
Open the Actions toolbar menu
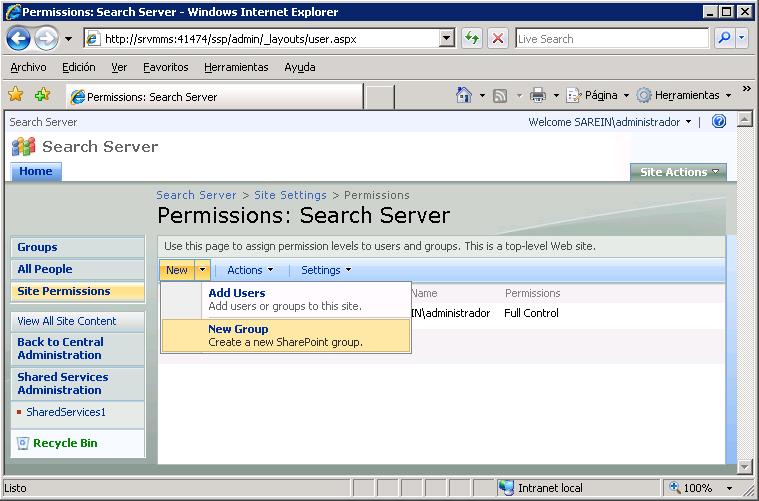[250, 270]
